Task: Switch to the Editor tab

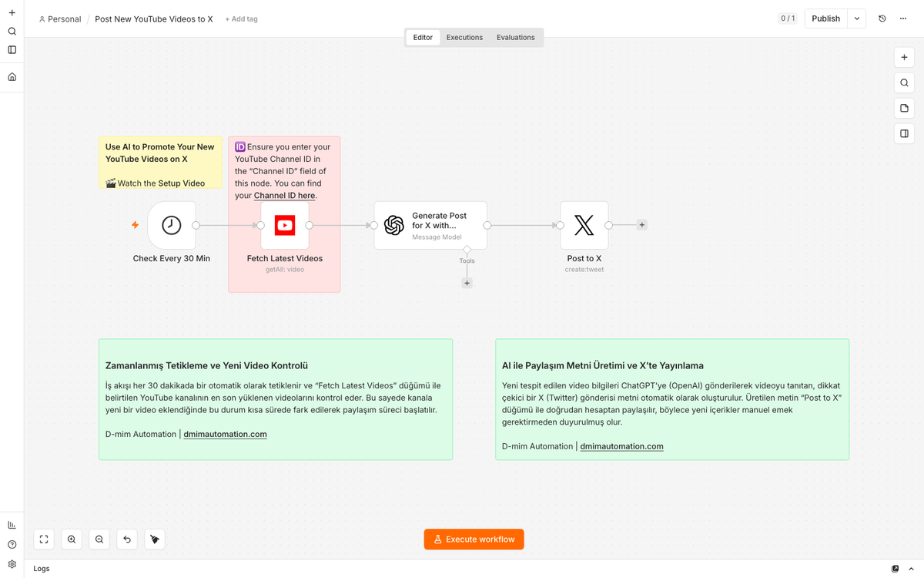Action: coord(423,37)
